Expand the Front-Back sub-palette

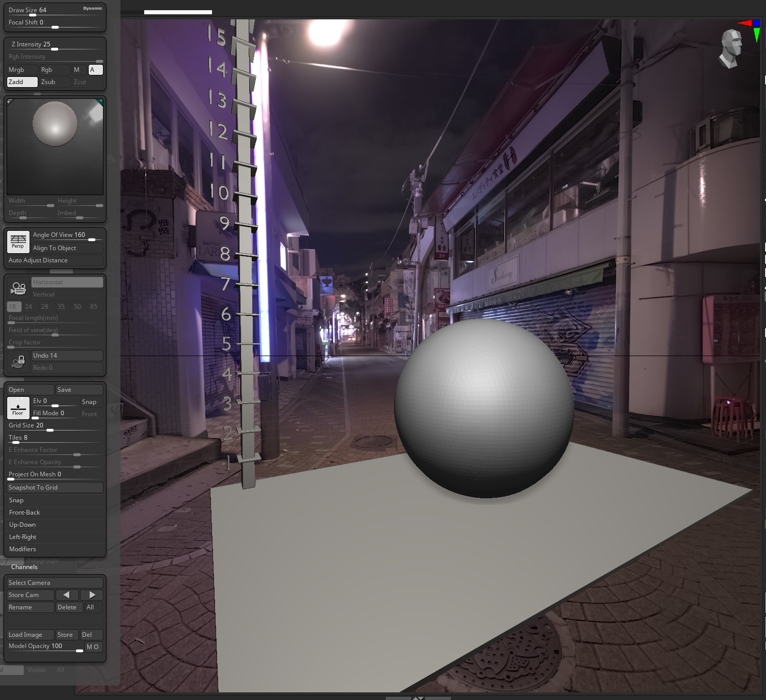coord(24,513)
